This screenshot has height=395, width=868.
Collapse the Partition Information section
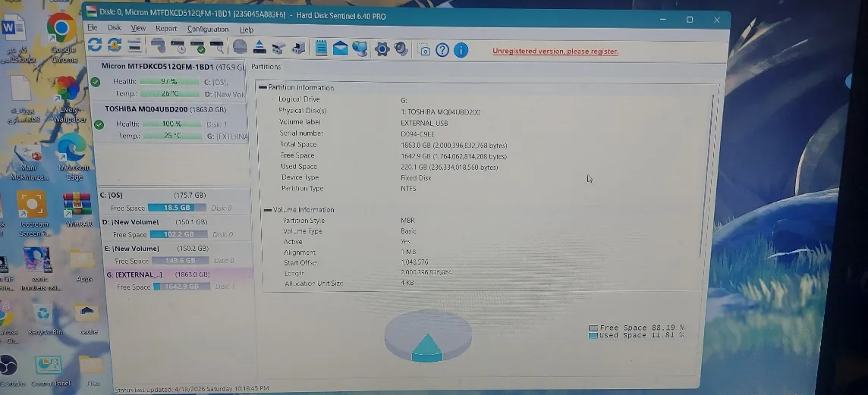point(263,87)
